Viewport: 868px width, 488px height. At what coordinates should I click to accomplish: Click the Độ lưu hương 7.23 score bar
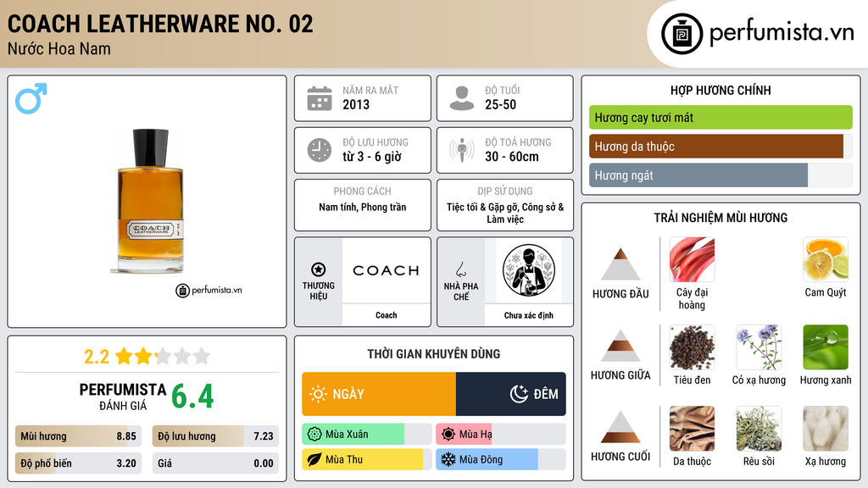pos(215,436)
